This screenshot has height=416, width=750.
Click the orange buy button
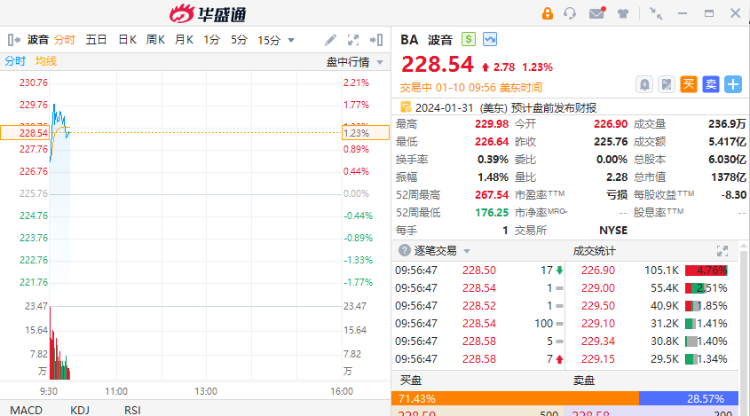[688, 85]
